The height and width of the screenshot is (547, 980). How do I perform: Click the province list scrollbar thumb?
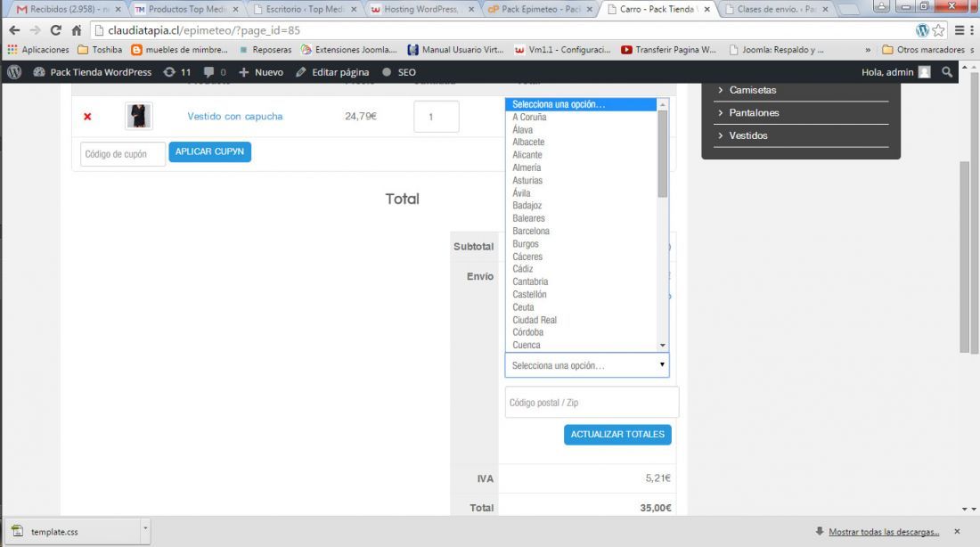(x=663, y=154)
